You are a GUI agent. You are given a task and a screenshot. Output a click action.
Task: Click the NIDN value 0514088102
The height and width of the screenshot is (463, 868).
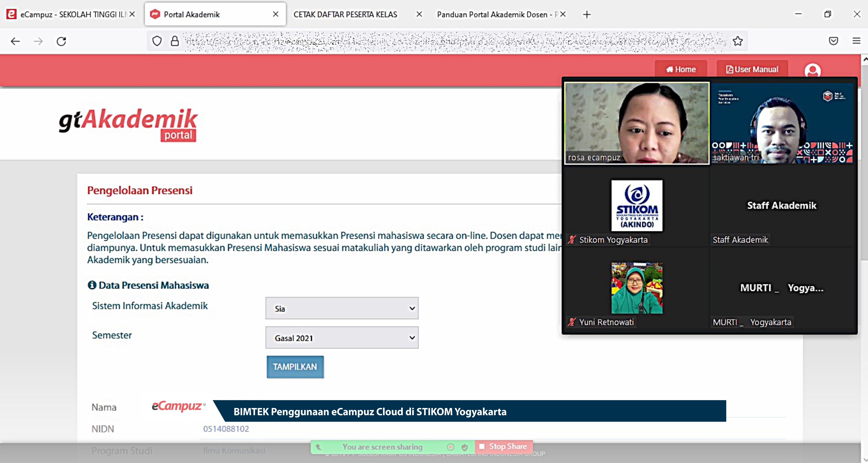coord(226,429)
